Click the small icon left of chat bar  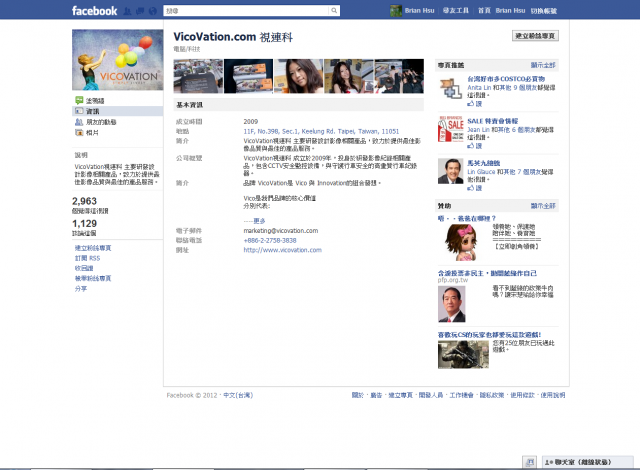click(x=530, y=462)
